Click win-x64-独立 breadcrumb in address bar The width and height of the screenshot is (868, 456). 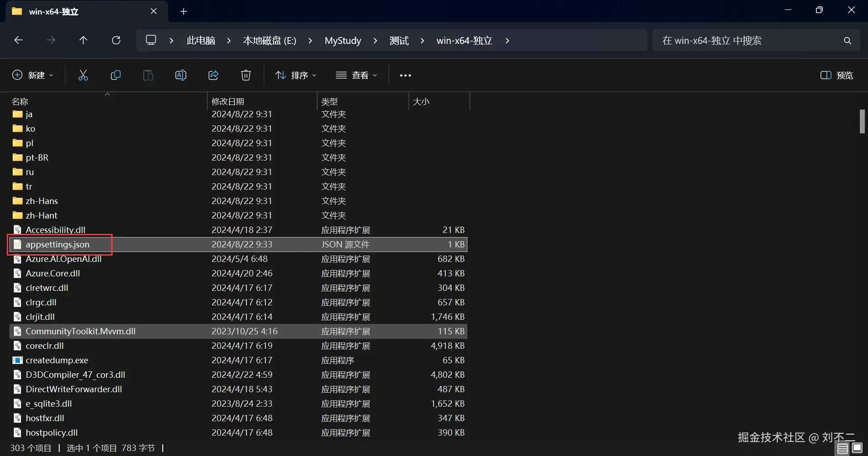(464, 41)
